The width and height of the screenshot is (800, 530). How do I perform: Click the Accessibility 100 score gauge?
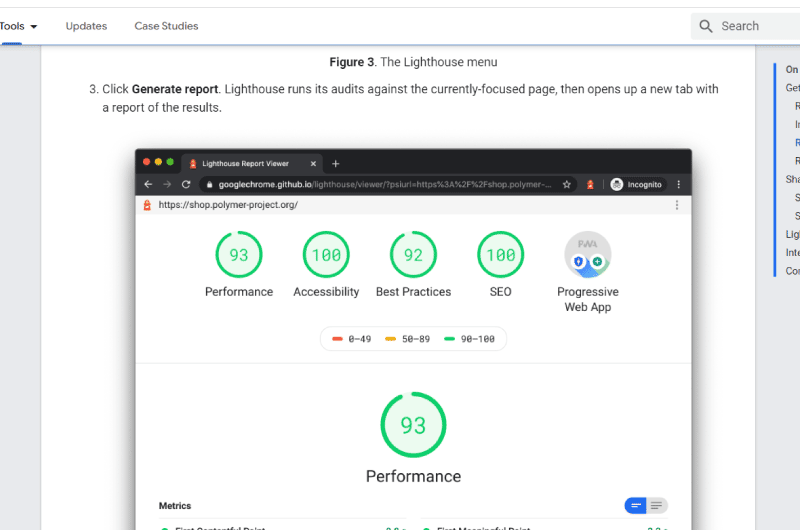pos(326,255)
